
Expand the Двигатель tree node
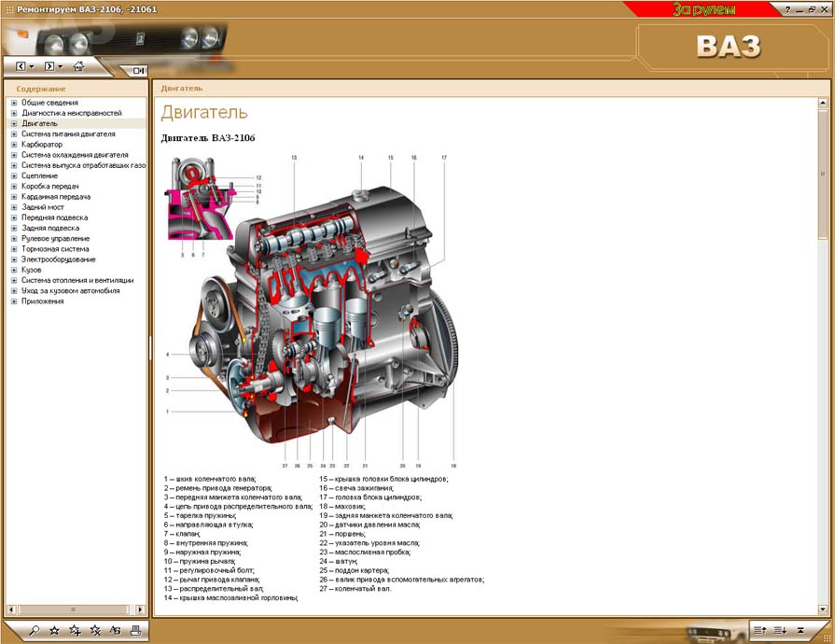(x=14, y=123)
